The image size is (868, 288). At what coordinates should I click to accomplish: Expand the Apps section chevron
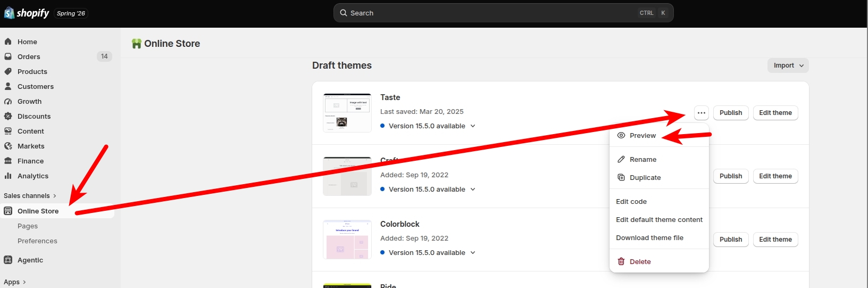coord(24,282)
